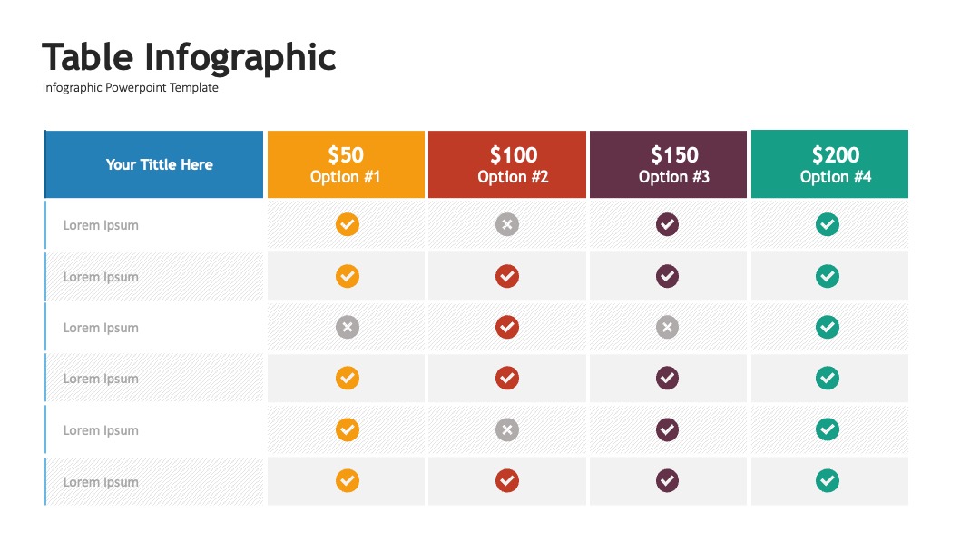Select the 'Table Infographic' title text
This screenshot has height=552, width=980.
pos(189,58)
